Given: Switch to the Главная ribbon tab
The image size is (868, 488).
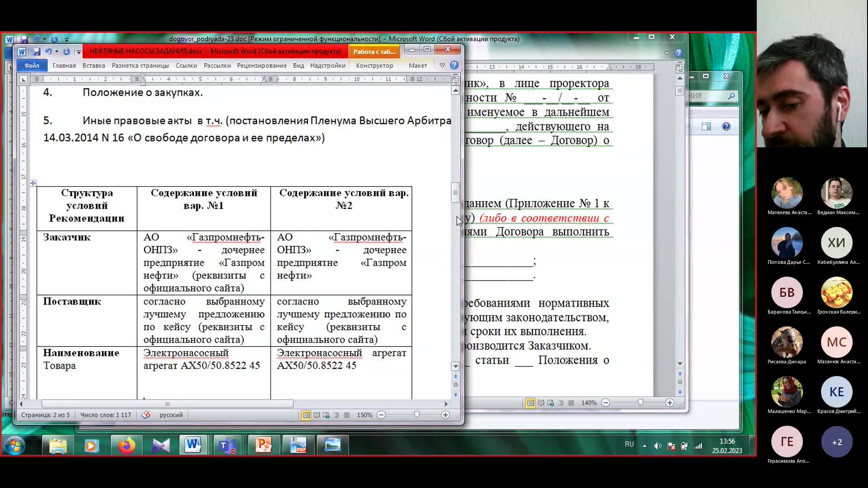Looking at the screenshot, I should pos(64,66).
